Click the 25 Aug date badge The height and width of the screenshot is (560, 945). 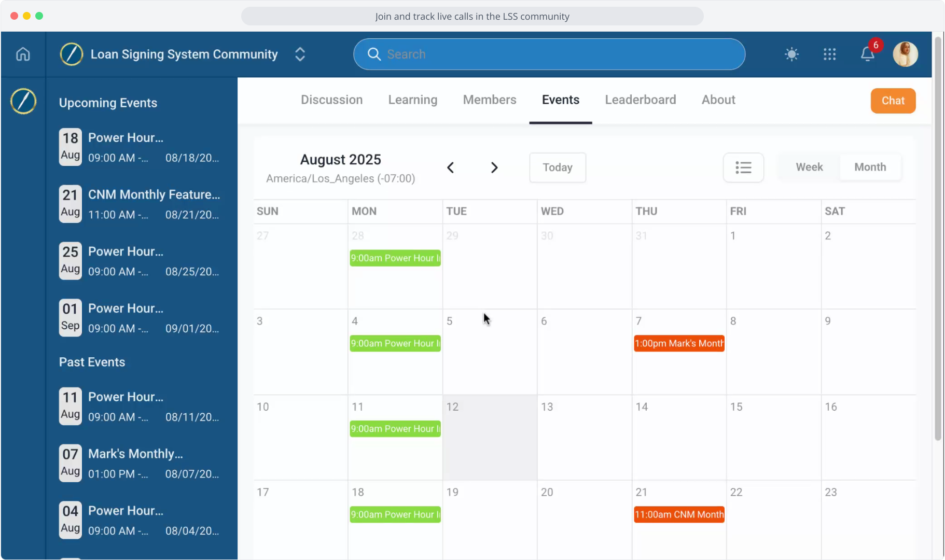click(70, 261)
